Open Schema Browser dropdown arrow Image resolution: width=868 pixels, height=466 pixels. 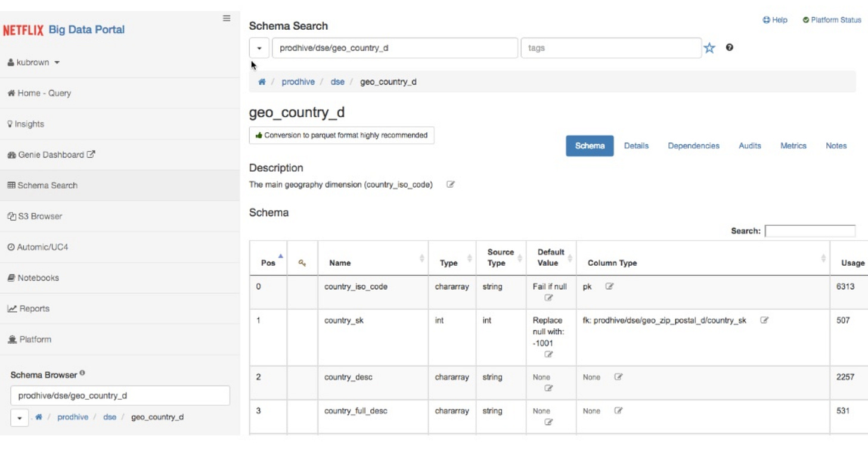pos(19,418)
